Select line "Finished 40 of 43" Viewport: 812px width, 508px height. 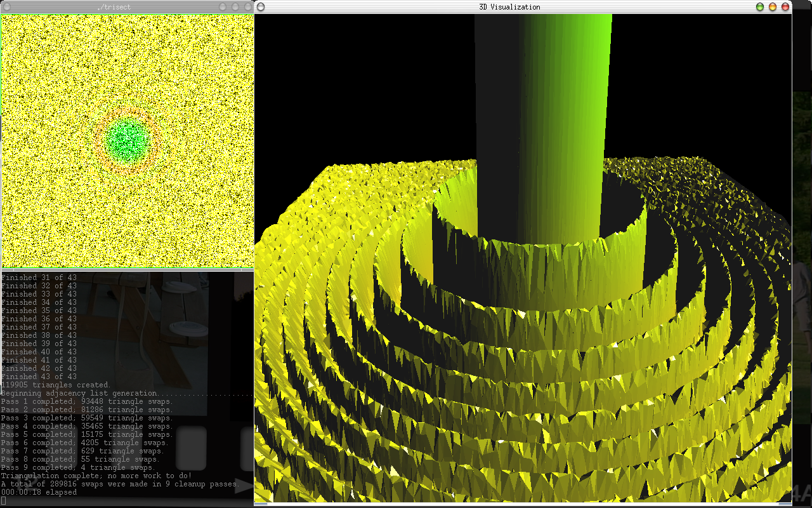click(39, 352)
